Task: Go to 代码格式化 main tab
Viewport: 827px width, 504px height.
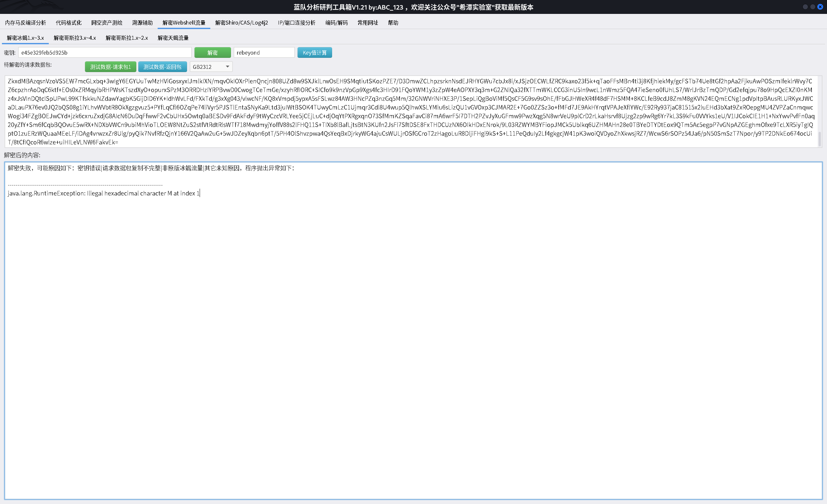Action: [68, 23]
